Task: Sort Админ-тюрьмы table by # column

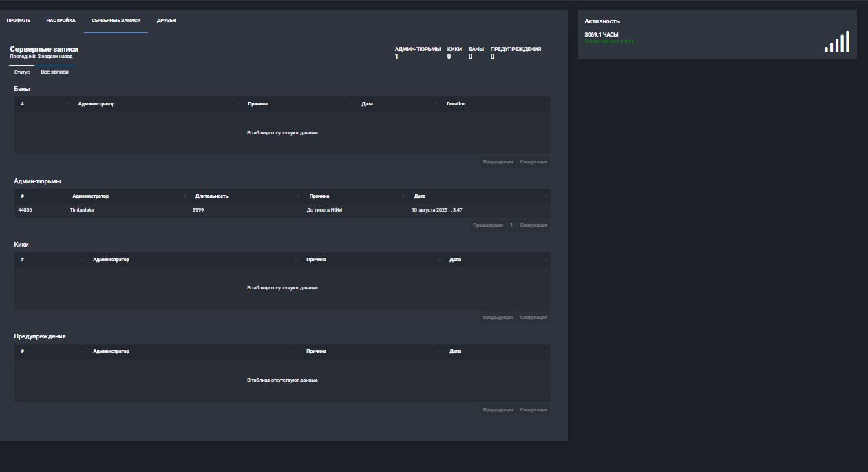Action: [40, 196]
